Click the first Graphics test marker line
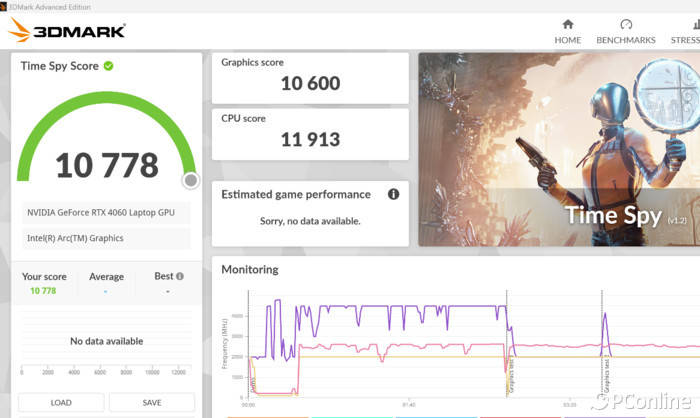Viewport: 700px width, 418px height. pos(507,340)
